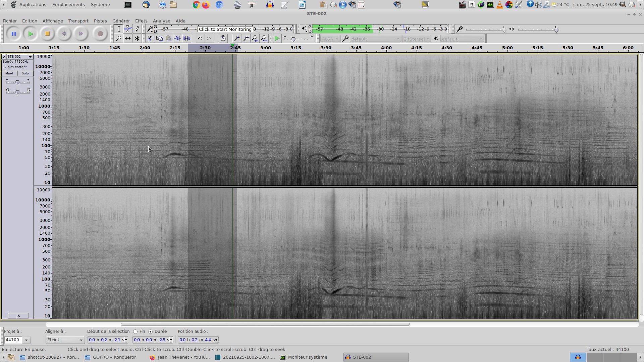This screenshot has width=644, height=362.
Task: Click the Undo arrow icon
Action: coord(200,39)
